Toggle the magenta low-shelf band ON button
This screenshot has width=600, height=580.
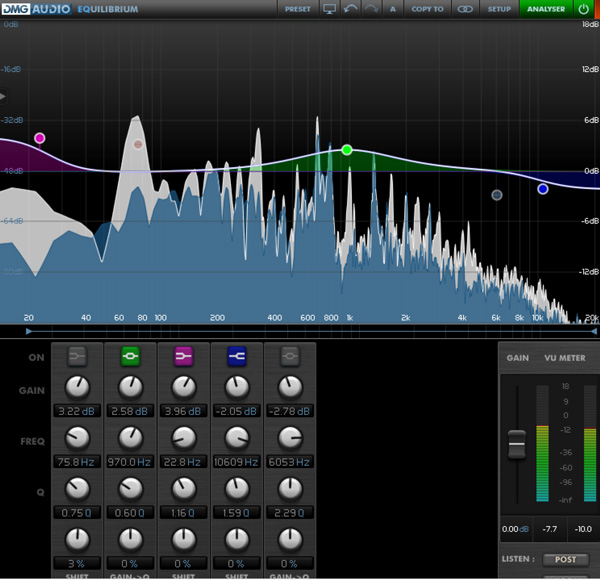click(183, 356)
